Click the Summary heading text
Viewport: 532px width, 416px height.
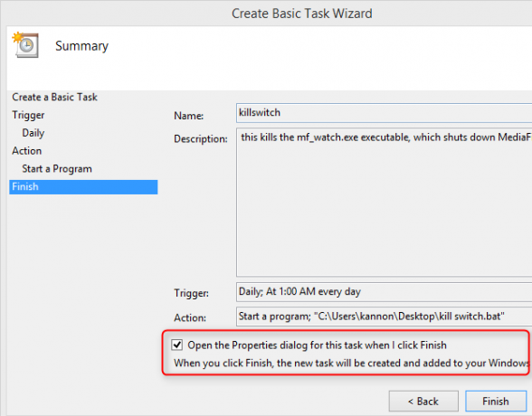pyautogui.click(x=81, y=46)
